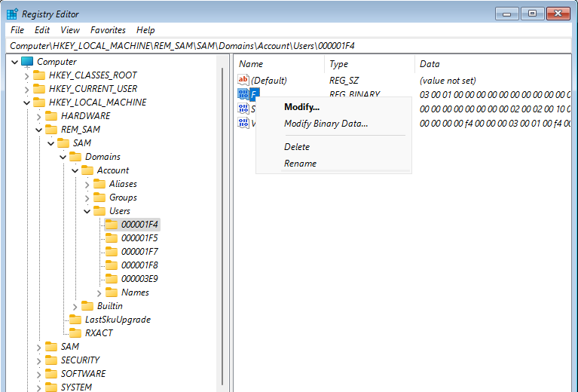
Task: Click the HARDWARE folder icon
Action: [51, 116]
